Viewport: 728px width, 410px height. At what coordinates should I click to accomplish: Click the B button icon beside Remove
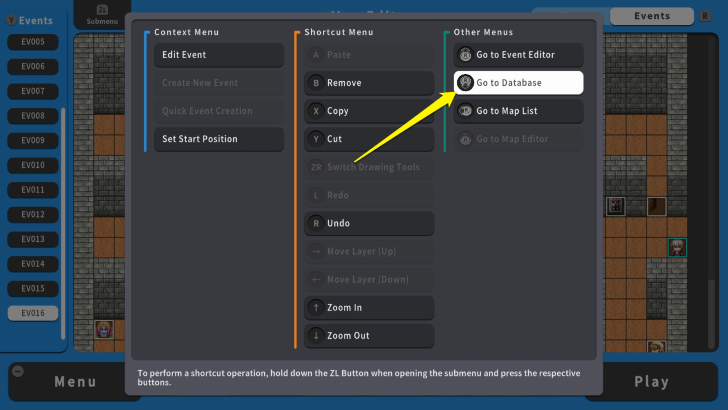pyautogui.click(x=316, y=83)
